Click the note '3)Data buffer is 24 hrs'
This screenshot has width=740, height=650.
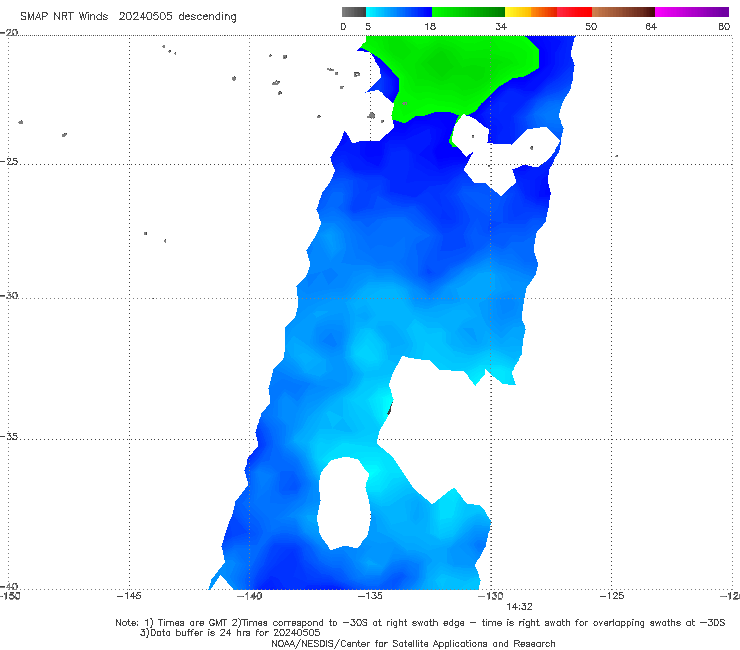230,633
